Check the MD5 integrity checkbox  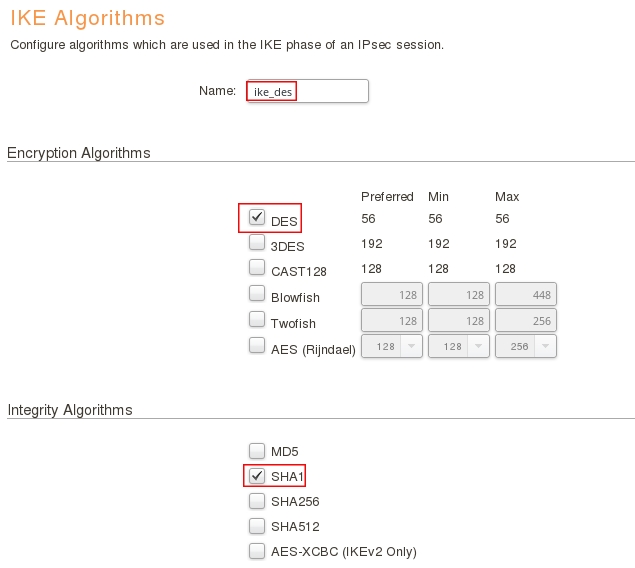tap(257, 450)
